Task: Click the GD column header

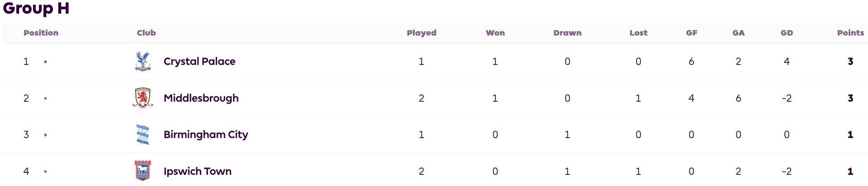Action: point(787,33)
